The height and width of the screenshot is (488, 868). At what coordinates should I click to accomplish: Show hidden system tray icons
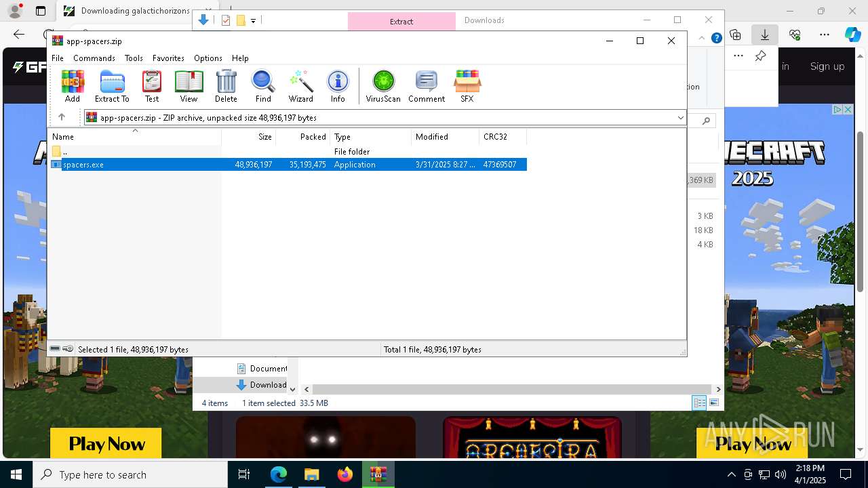tap(731, 474)
